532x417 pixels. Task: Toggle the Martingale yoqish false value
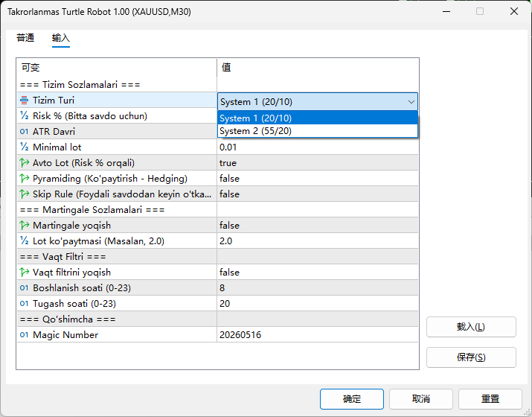[x=318, y=225]
